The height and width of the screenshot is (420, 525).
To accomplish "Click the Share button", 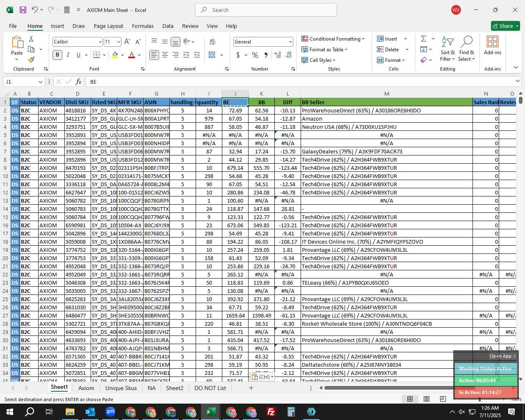I will [x=505, y=26].
